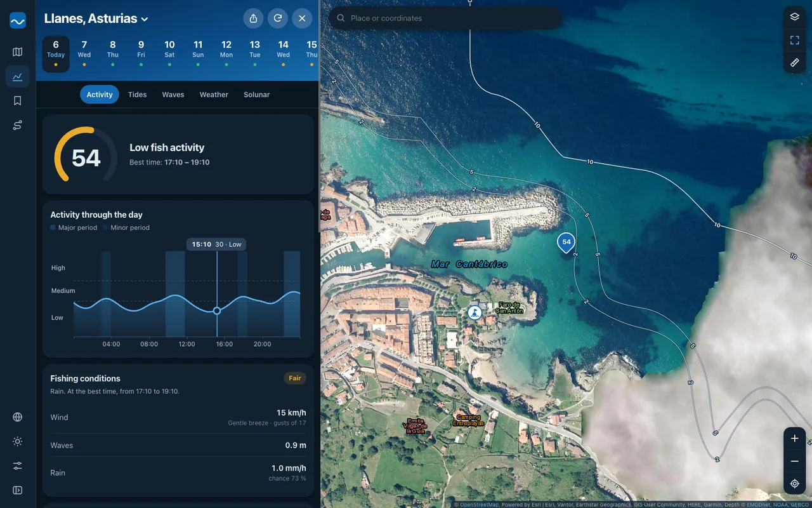Select the Activity tab

click(x=100, y=95)
